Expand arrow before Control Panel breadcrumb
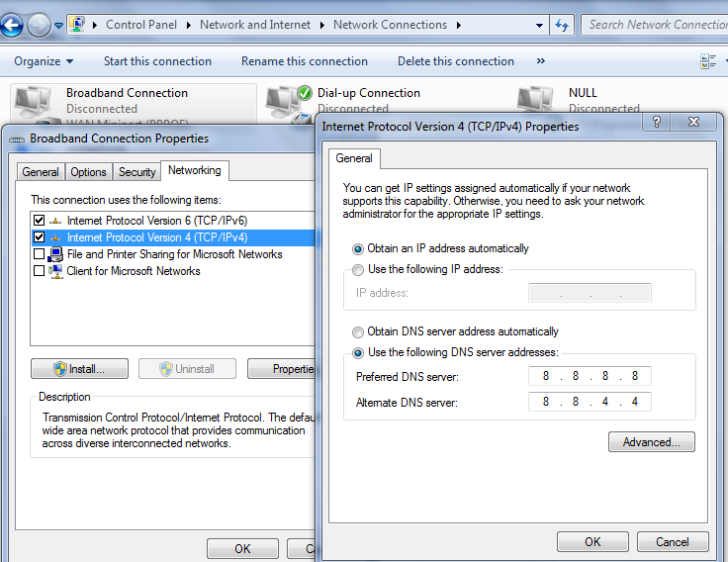The height and width of the screenshot is (562, 728). click(x=95, y=25)
